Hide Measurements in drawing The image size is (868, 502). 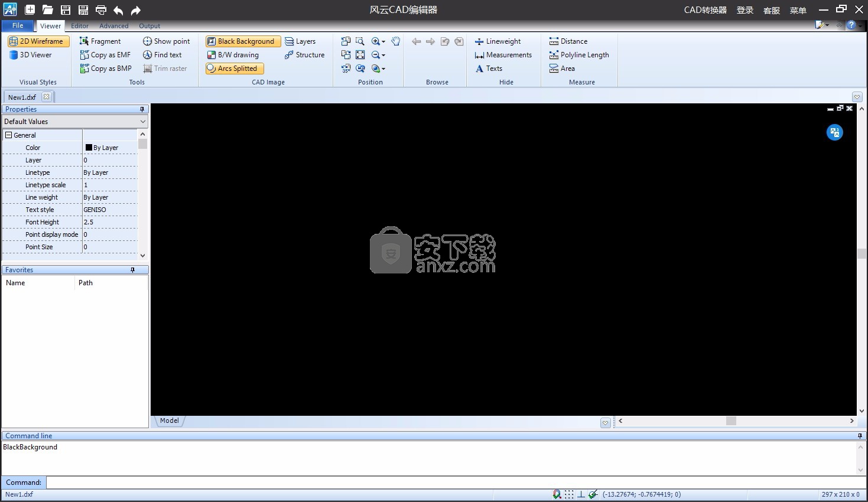click(x=503, y=55)
